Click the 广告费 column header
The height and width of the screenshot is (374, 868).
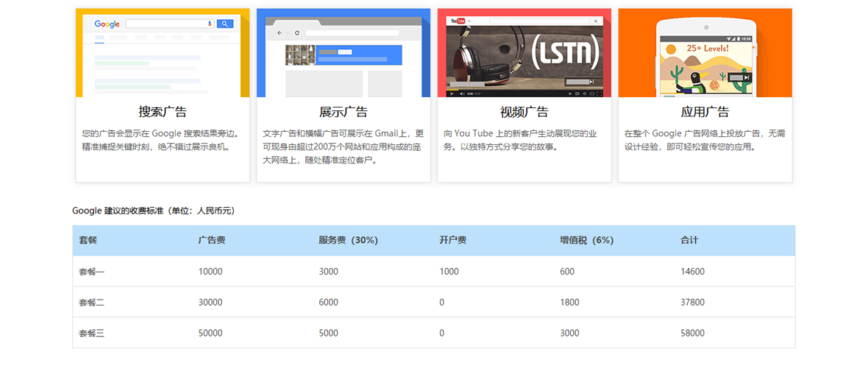[x=211, y=241]
